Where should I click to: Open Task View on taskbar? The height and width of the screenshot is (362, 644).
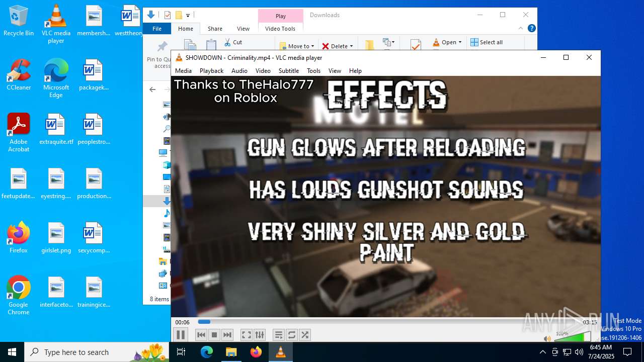click(181, 352)
